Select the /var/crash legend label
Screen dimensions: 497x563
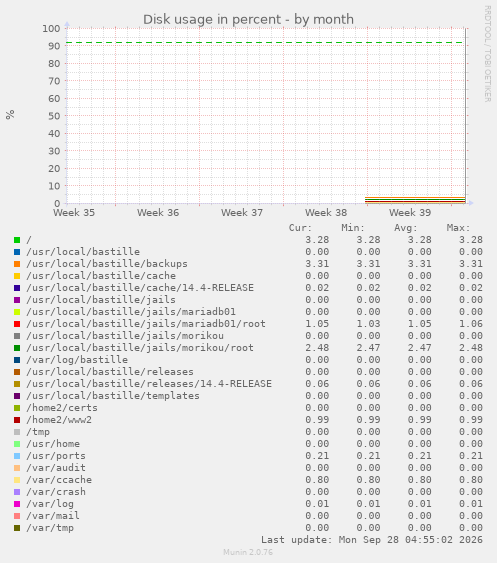point(56,492)
